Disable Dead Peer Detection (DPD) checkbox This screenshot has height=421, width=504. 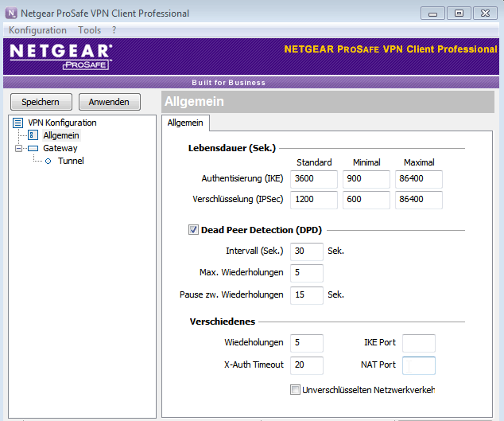pos(193,230)
